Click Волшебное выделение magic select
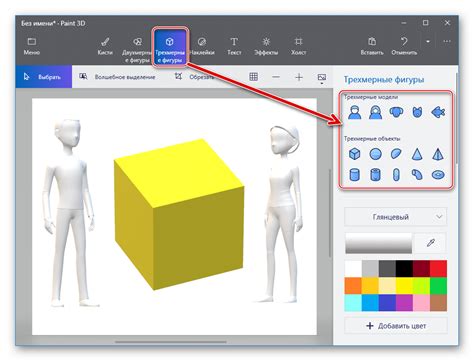474x361 pixels. pyautogui.click(x=117, y=77)
